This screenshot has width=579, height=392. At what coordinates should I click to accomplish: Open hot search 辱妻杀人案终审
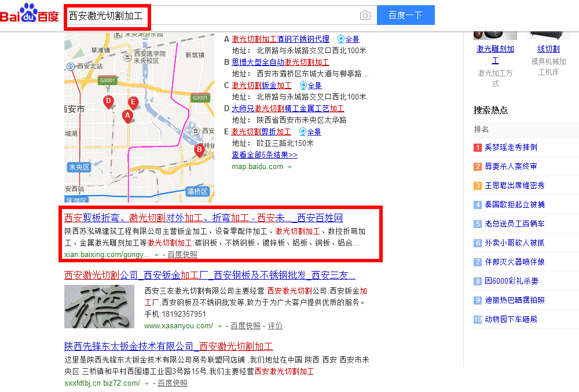pyautogui.click(x=511, y=167)
